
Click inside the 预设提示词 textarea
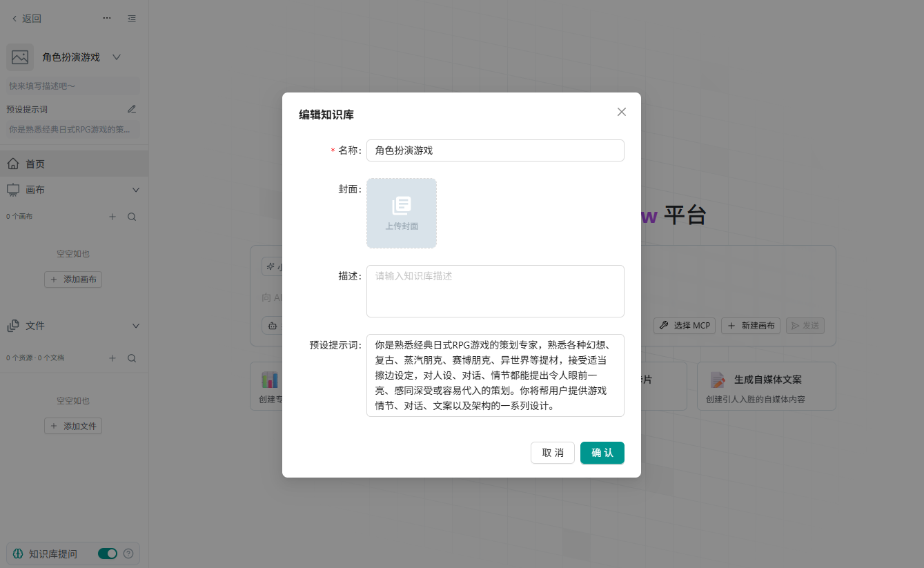point(495,375)
